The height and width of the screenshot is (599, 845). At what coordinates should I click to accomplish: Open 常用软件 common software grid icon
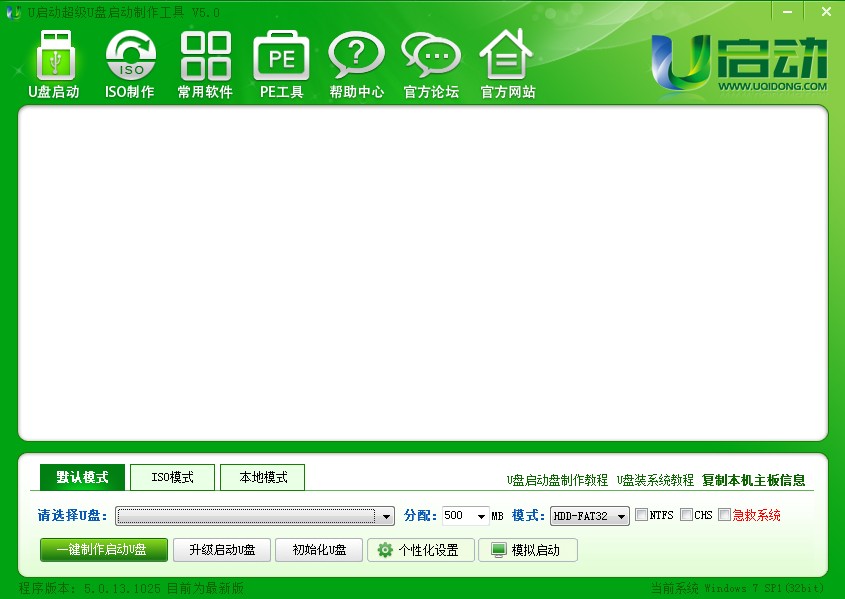(x=205, y=65)
